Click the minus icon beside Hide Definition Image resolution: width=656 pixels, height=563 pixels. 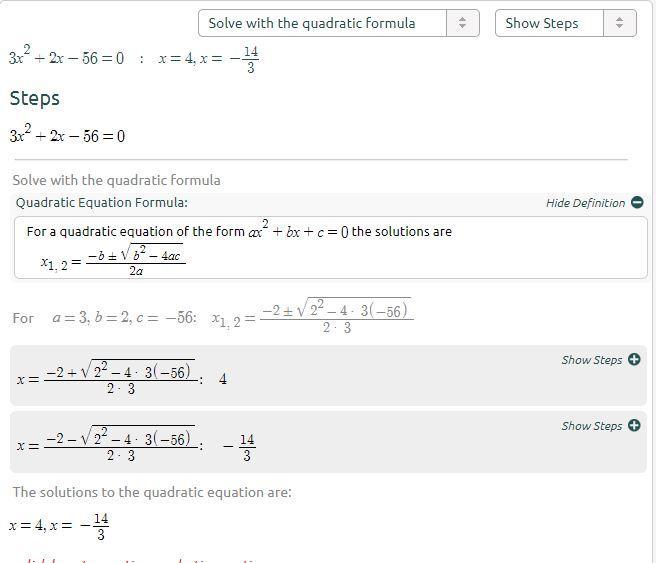(637, 202)
